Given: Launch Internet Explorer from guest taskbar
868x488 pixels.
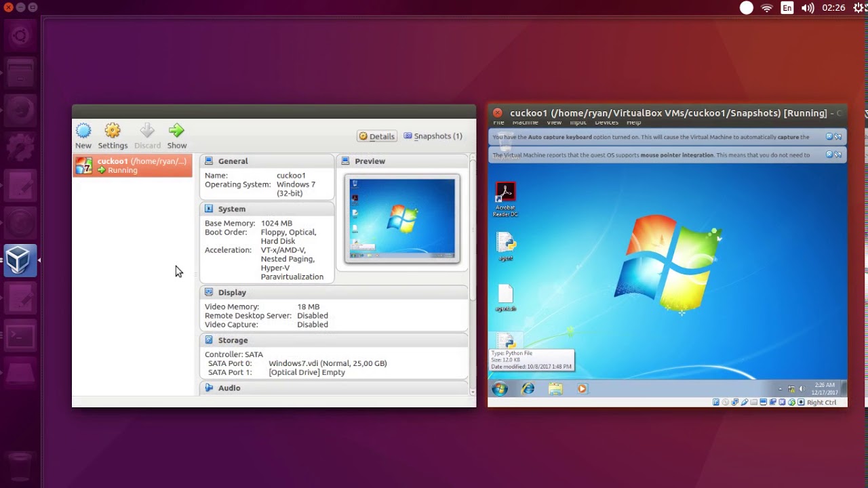Looking at the screenshot, I should (x=528, y=388).
